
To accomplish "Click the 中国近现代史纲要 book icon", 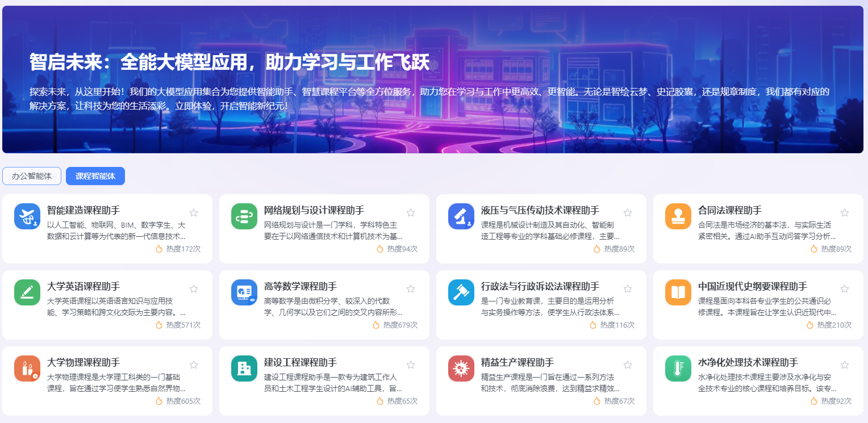I will 678,292.
